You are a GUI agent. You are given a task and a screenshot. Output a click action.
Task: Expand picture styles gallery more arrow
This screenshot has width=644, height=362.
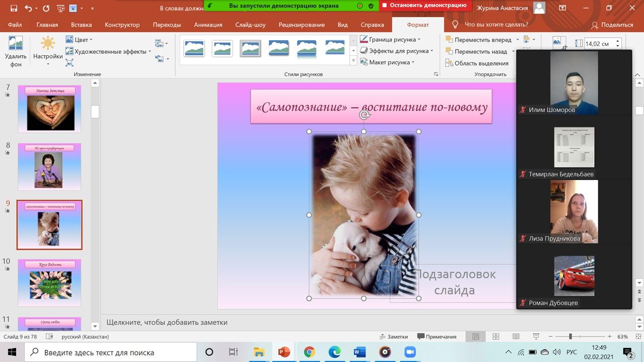tap(353, 61)
